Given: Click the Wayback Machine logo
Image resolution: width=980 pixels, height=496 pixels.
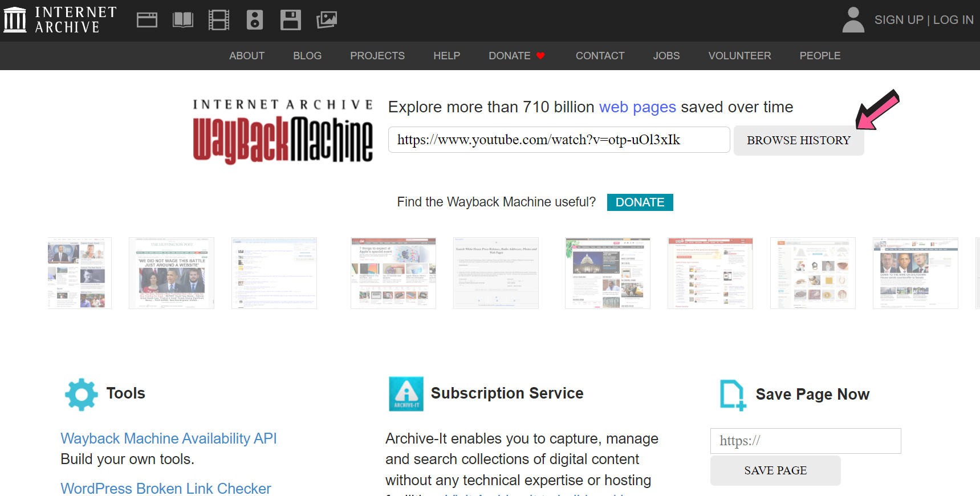Looking at the screenshot, I should click(x=283, y=132).
